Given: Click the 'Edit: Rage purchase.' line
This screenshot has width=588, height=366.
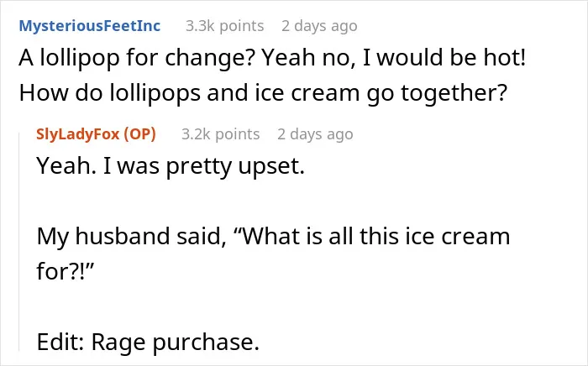Looking at the screenshot, I should [148, 342].
